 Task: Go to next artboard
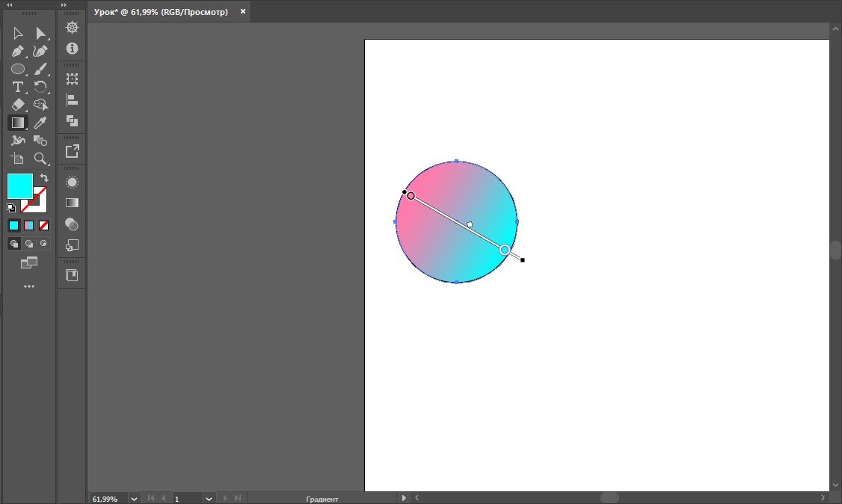click(x=225, y=498)
